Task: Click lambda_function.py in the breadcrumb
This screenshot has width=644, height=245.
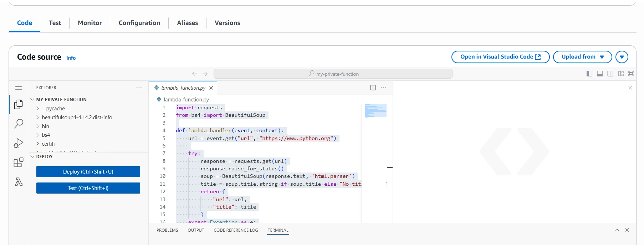Action: [x=186, y=100]
